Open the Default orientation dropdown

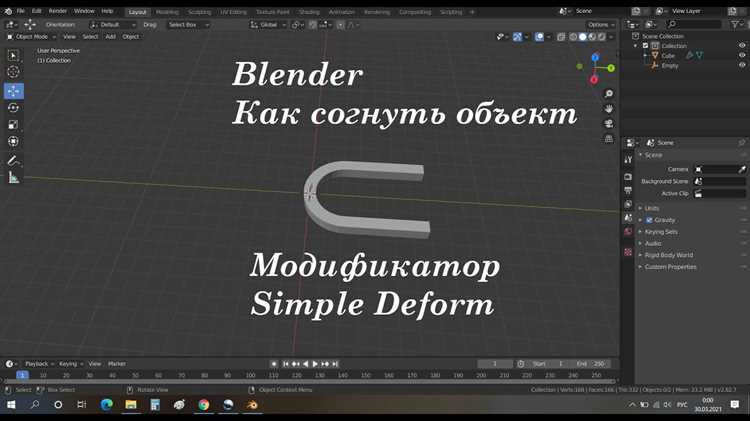pyautogui.click(x=113, y=25)
